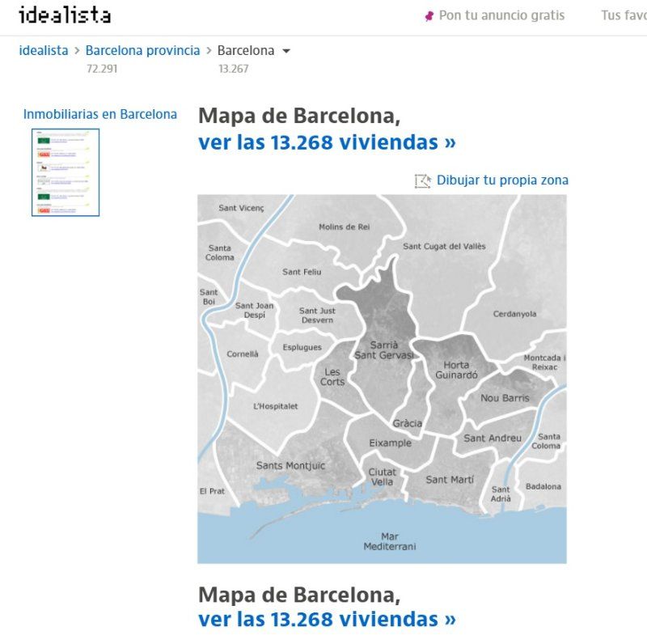Click the pink pin icon beside Pon tu anuncio
The image size is (647, 644).
click(x=429, y=16)
